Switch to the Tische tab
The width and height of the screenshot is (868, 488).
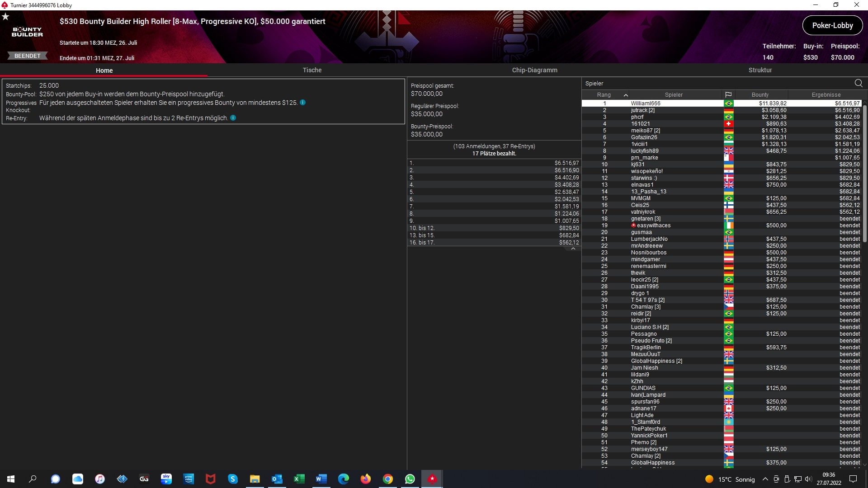coord(312,70)
